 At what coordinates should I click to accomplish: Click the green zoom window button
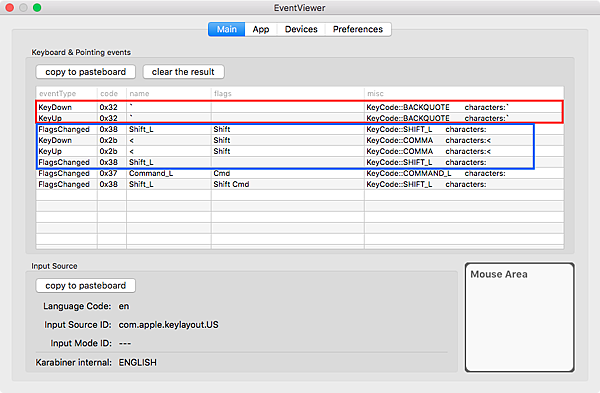[37, 8]
